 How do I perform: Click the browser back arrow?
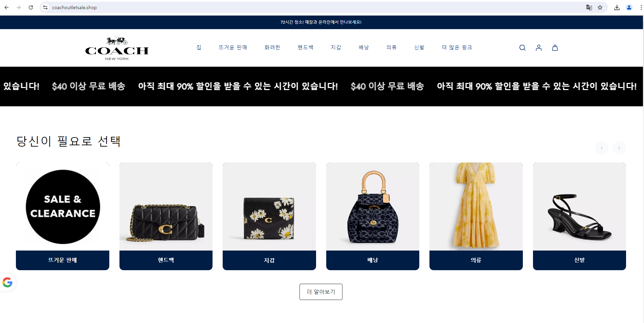point(6,7)
